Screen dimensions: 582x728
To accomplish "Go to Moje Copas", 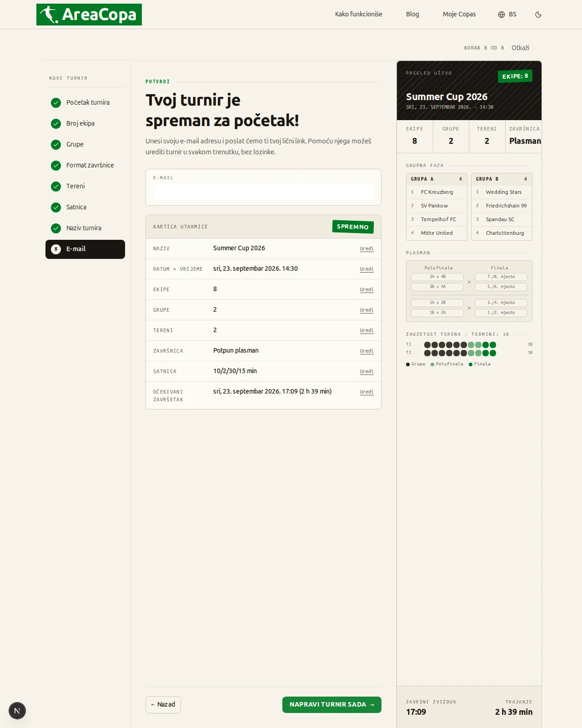I will 459,14.
